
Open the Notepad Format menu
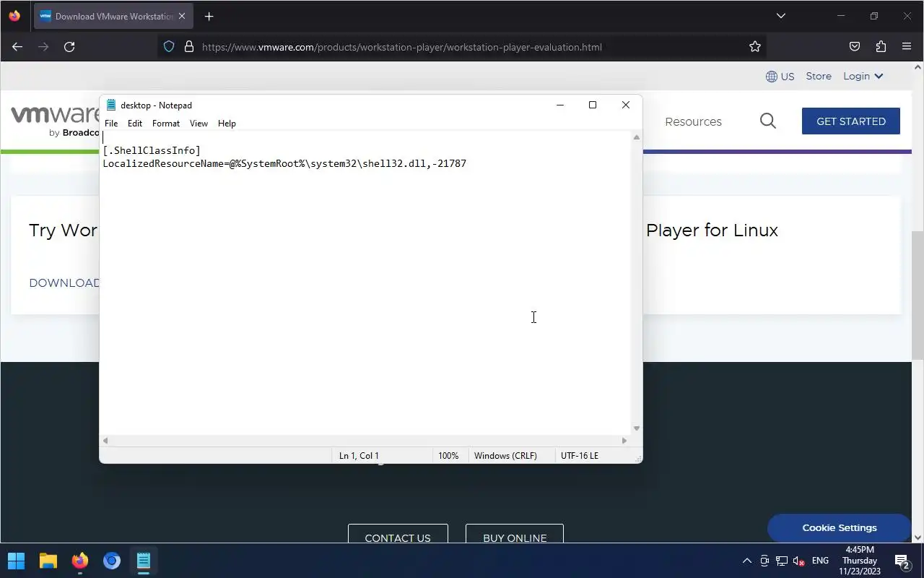166,124
